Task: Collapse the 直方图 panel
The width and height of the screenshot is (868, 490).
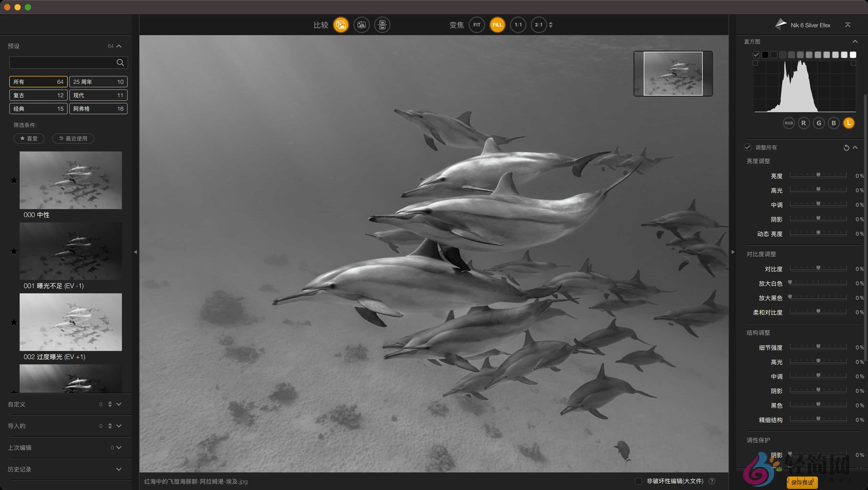Action: [855, 42]
